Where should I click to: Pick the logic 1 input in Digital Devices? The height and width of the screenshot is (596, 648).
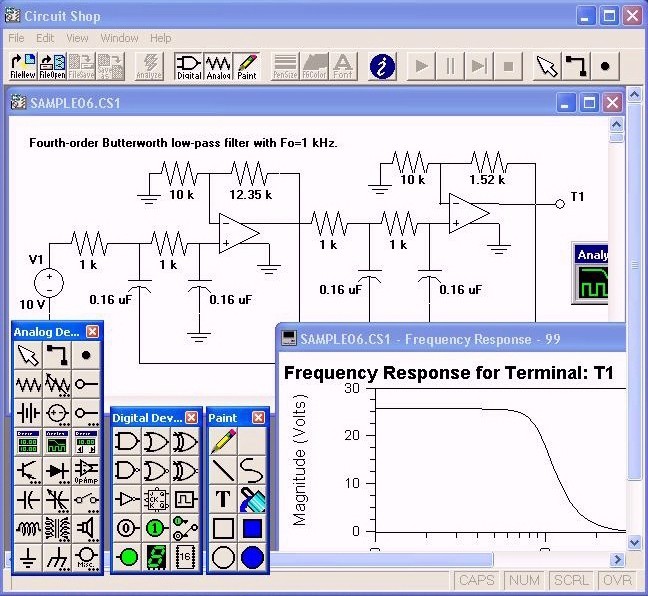pos(156,528)
